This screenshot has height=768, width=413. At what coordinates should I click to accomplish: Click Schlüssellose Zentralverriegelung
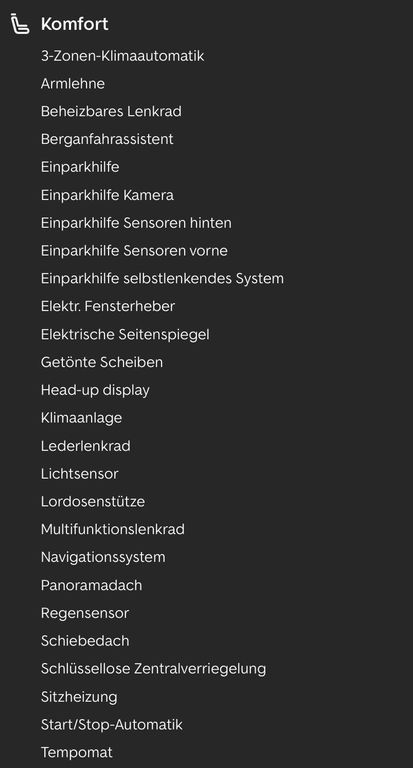coord(153,669)
